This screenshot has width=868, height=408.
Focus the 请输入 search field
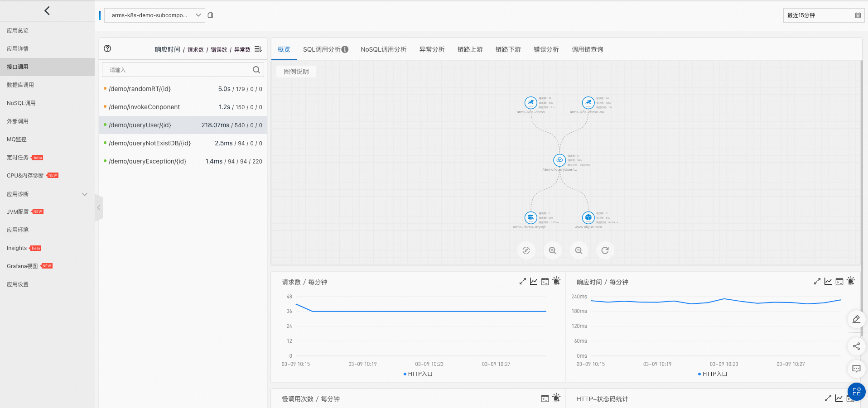tap(183, 70)
